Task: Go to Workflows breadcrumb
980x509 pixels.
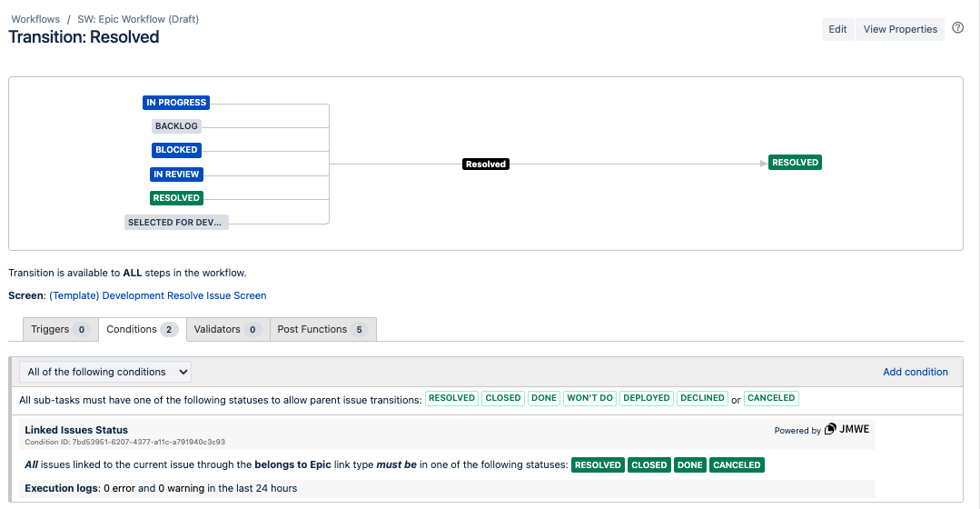Action: 35,19
